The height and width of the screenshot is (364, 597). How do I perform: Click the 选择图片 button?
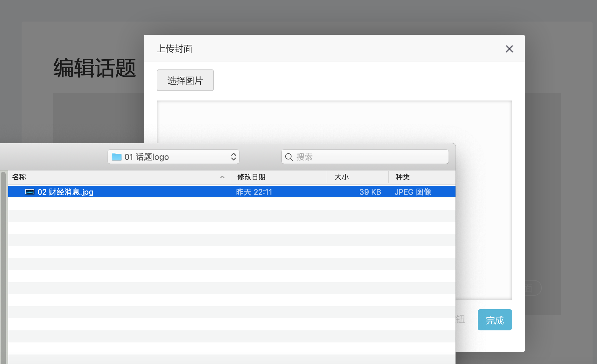[x=185, y=80]
